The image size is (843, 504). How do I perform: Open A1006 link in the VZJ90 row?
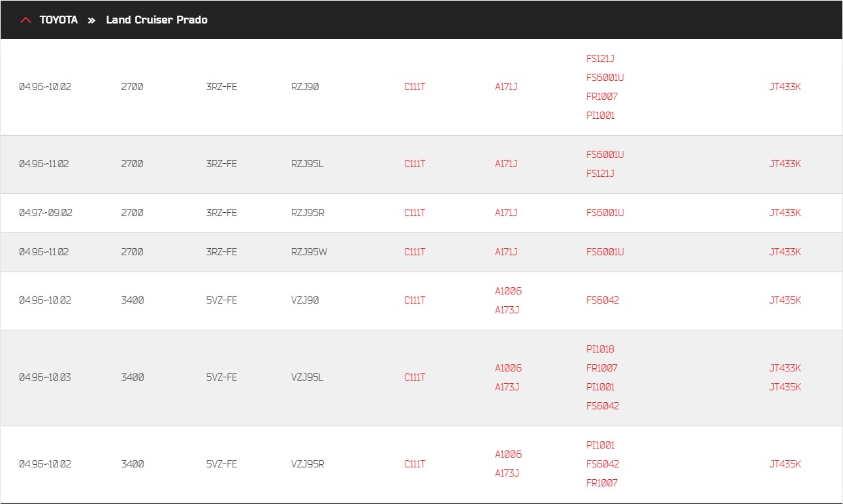[508, 291]
